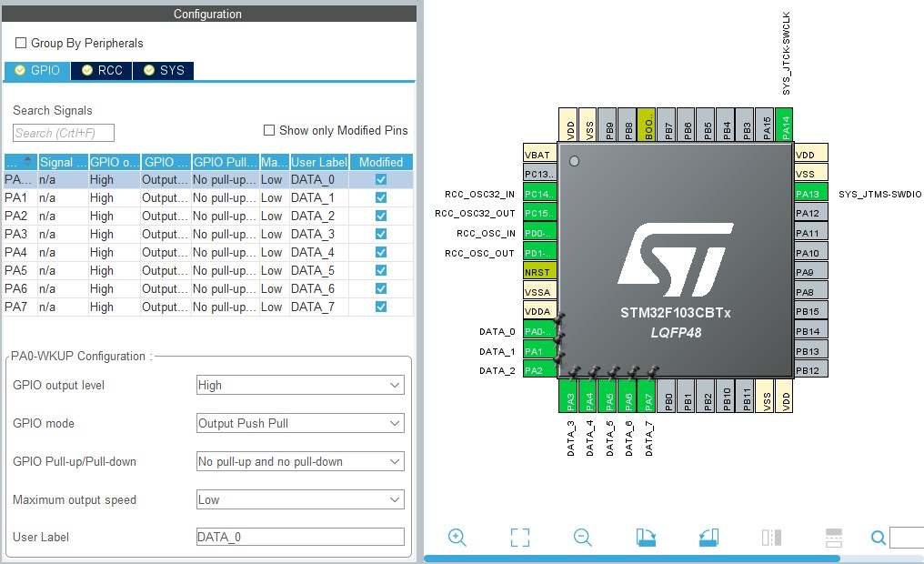Image resolution: width=924 pixels, height=564 pixels.
Task: Select the VBAT pin on the chip
Action: [540, 155]
